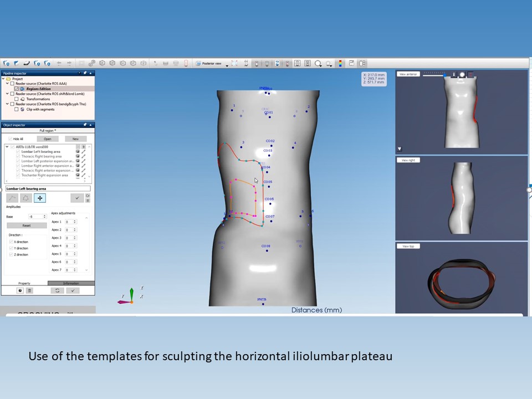Click the edit pencil for Thoracic Right bearing area
The image size is (532, 399).
coord(84,156)
